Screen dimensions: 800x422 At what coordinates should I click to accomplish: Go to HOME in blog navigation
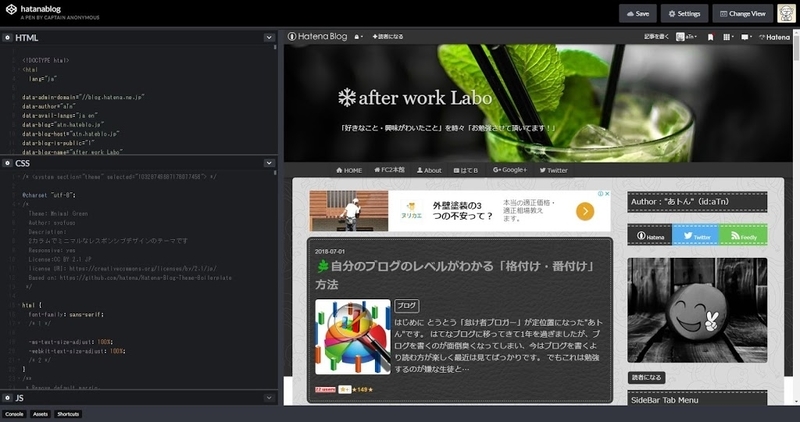coord(348,170)
